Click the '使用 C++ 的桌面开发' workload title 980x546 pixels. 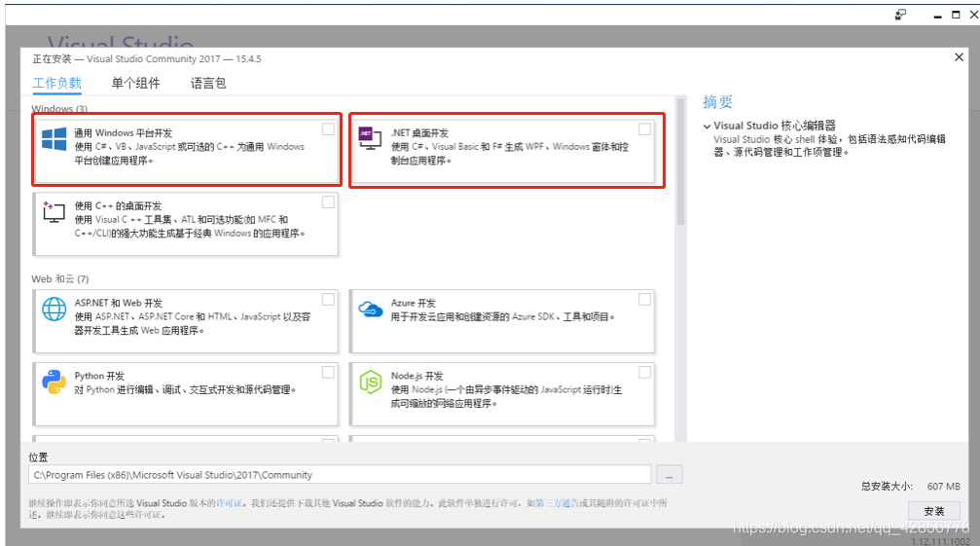click(x=118, y=206)
